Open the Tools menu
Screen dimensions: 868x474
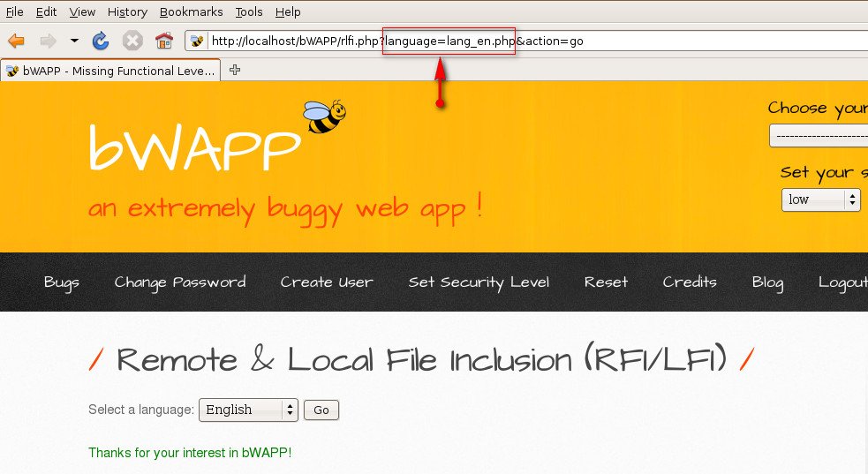[x=248, y=11]
